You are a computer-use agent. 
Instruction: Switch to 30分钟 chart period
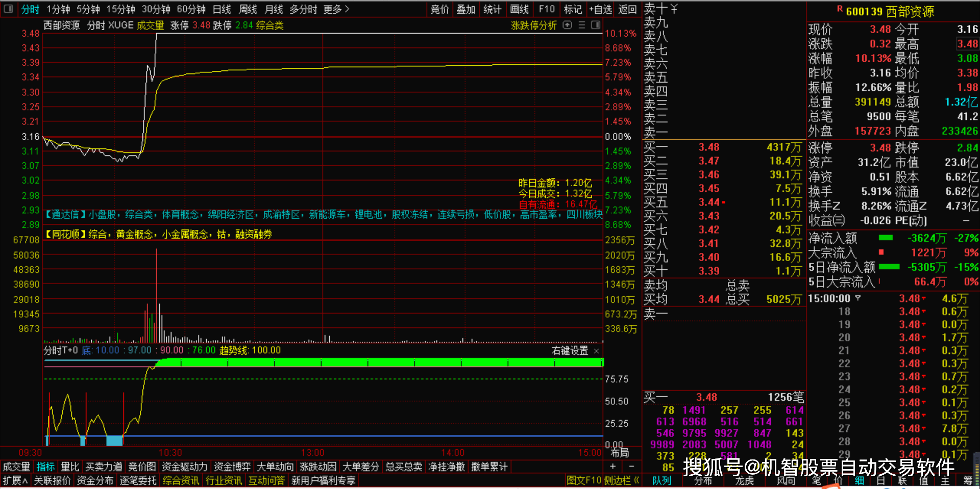point(156,9)
